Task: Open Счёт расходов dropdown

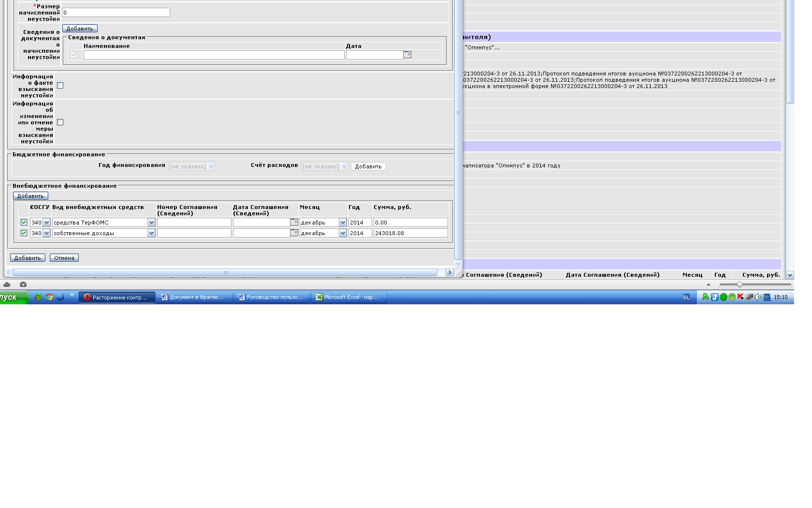Action: [325, 166]
